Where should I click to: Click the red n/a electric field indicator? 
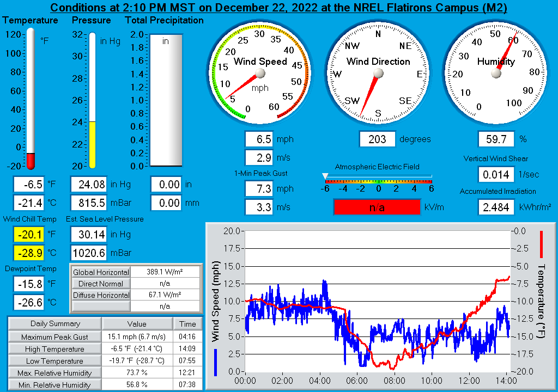click(377, 207)
